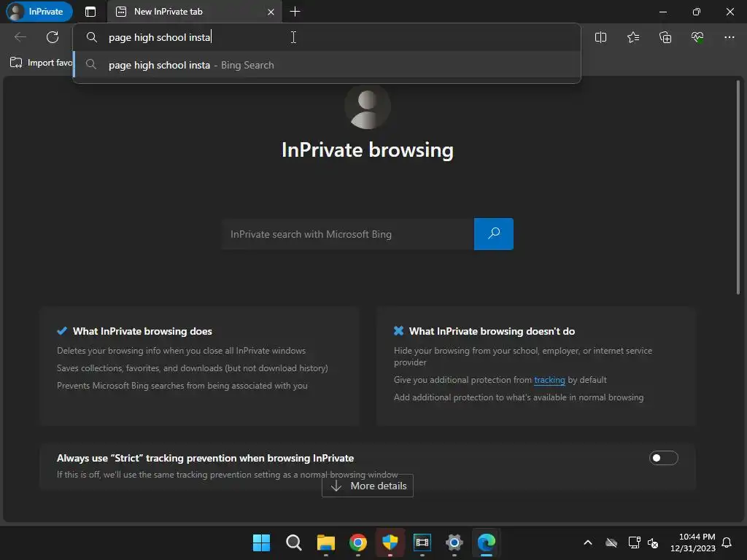
Task: Select 'page high school insta - Bing Search' suggestion
Action: click(x=327, y=65)
